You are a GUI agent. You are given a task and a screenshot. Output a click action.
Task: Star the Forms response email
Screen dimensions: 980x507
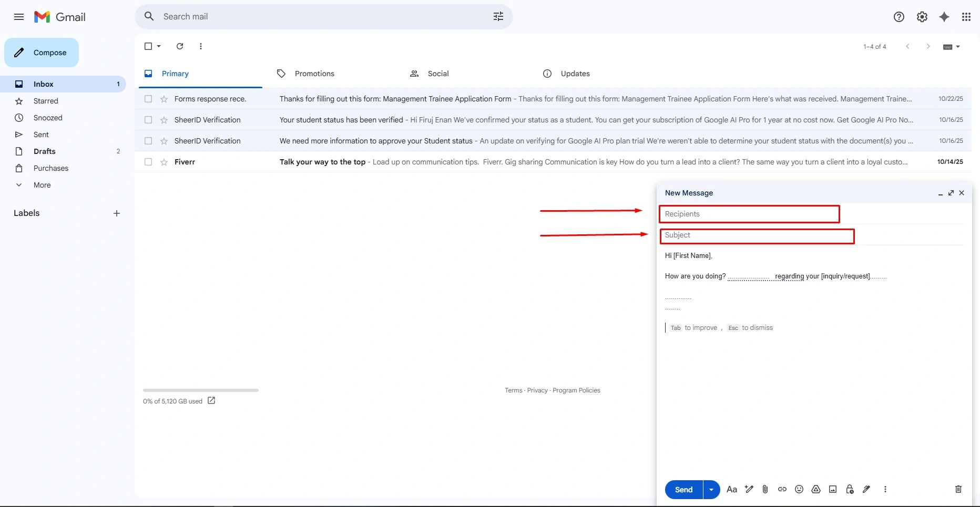tap(164, 99)
